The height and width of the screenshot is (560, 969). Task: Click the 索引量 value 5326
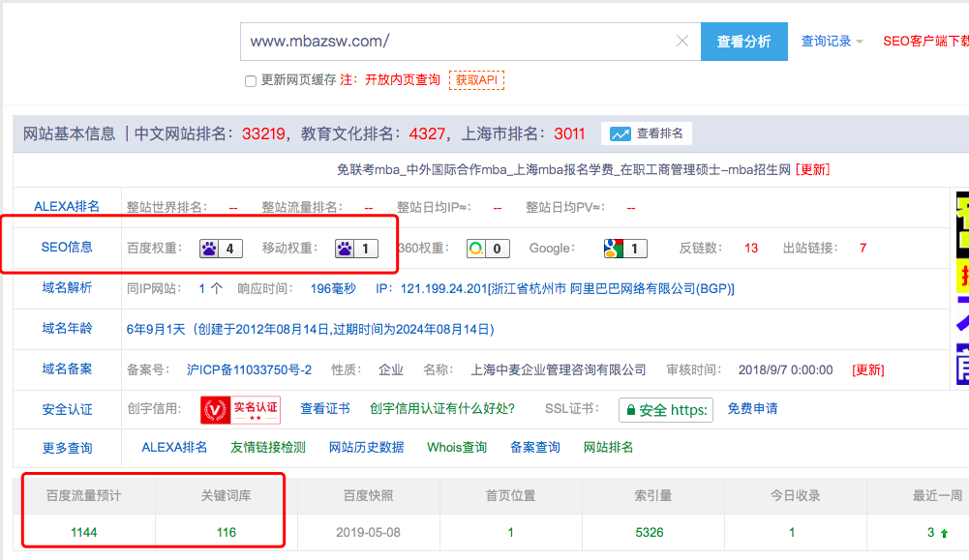point(650,533)
